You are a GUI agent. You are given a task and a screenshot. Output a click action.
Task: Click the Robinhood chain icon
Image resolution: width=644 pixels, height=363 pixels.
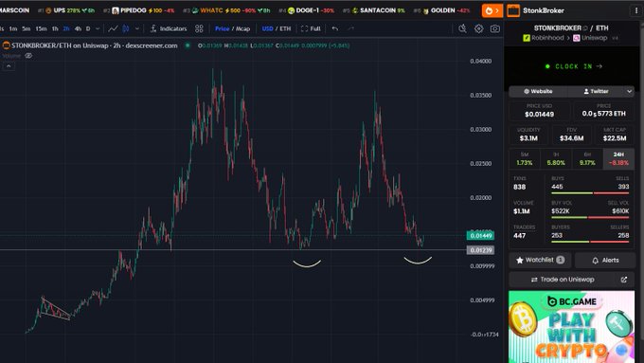pos(527,38)
